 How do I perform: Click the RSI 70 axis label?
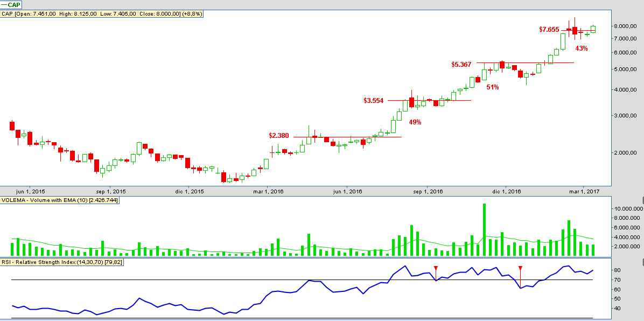(617, 280)
